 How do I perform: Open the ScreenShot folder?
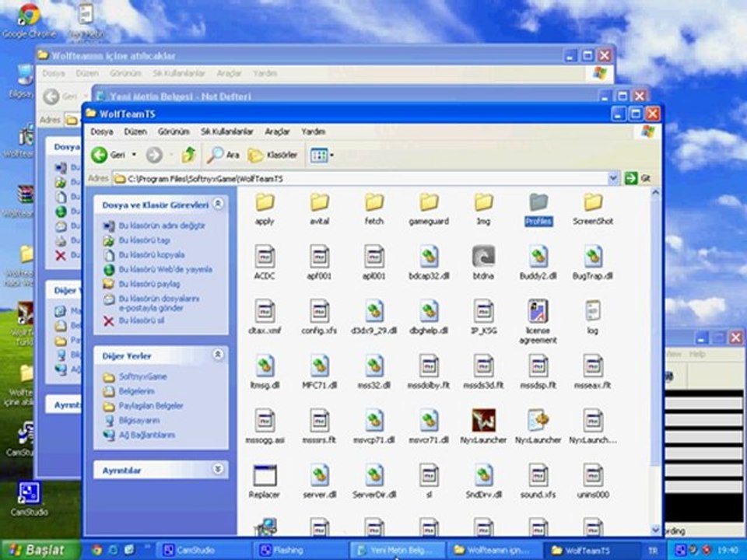click(593, 208)
